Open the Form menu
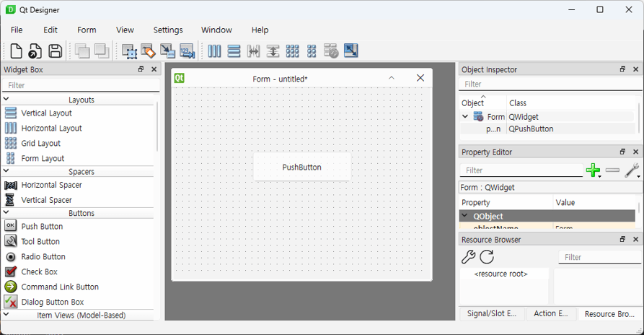This screenshot has width=644, height=335. (87, 30)
